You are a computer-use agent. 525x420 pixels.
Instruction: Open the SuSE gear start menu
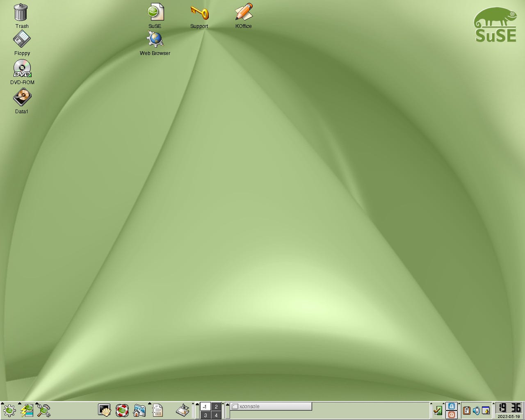(9, 410)
